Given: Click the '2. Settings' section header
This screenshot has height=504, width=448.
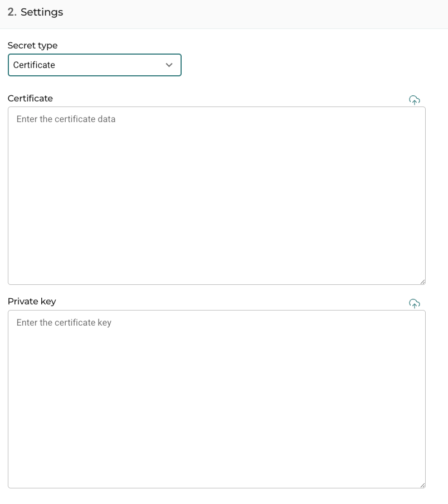Looking at the screenshot, I should click(x=35, y=12).
